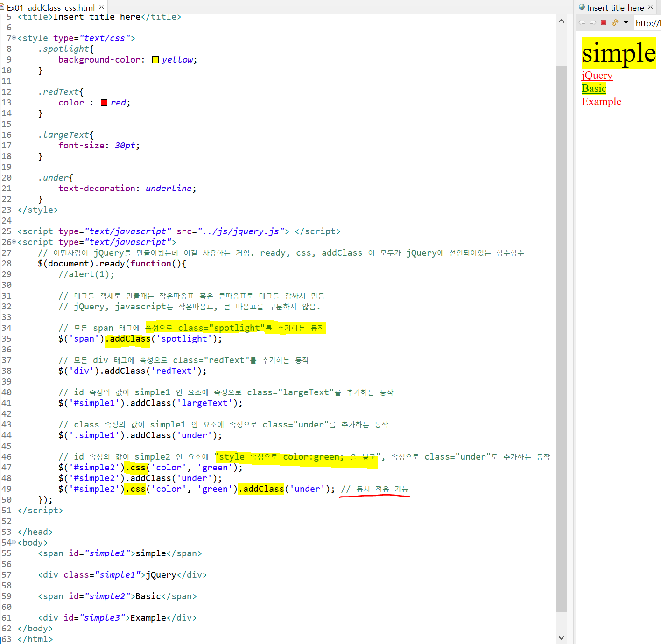661x644 pixels.
Task: Click the underline value on line 21
Action: pyautogui.click(x=169, y=189)
